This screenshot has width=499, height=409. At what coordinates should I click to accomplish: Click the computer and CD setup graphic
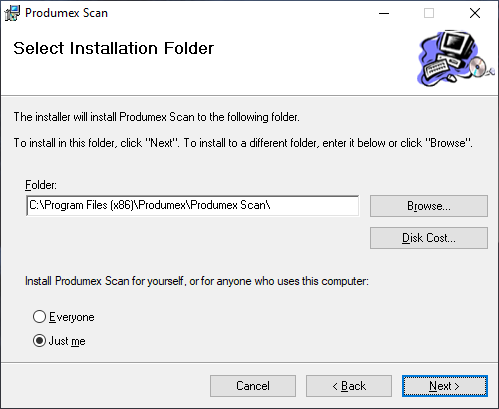pyautogui.click(x=456, y=59)
